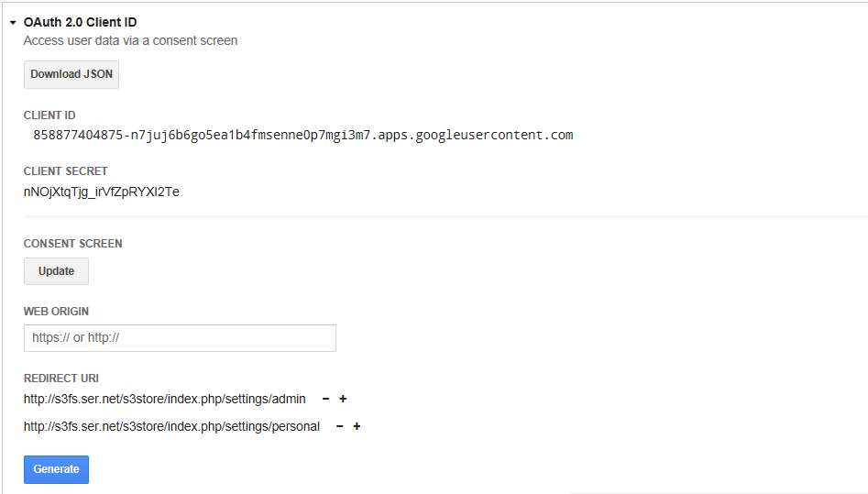This screenshot has width=868, height=494.
Task: Remove the settings/personal redirect URI with minus
Action: 340,426
